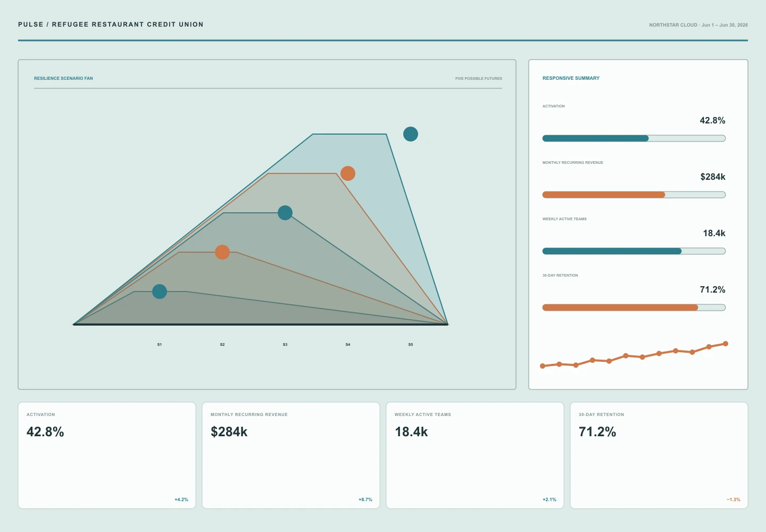The image size is (766, 532).
Task: Click the S3 axis label under the fan chart
Action: coord(285,345)
